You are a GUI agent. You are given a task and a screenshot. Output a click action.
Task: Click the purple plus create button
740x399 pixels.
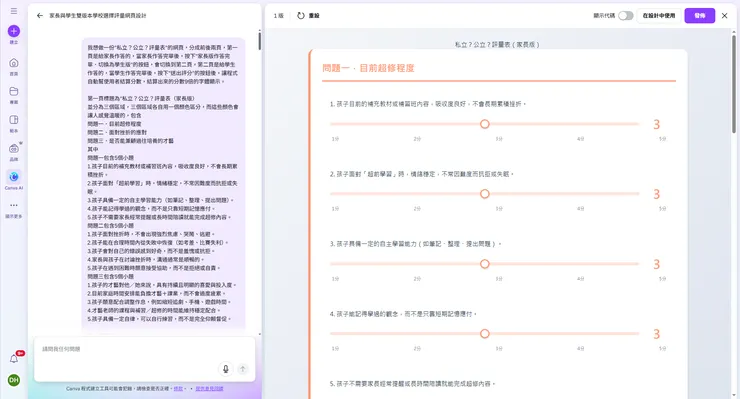[14, 31]
